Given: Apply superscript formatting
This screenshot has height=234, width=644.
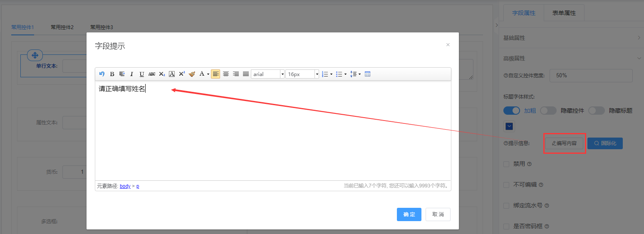Looking at the screenshot, I should tap(182, 74).
